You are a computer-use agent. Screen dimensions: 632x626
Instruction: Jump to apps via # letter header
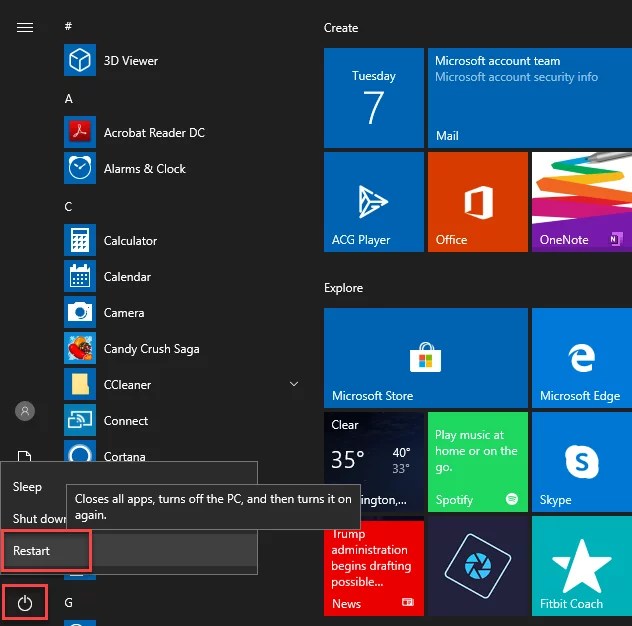[68, 26]
